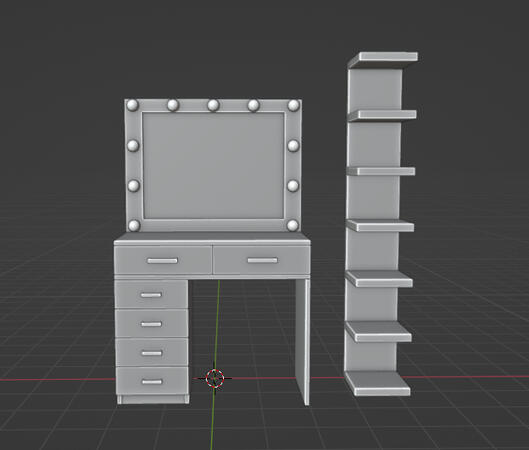
Task: Click the tower's back panel between top shelves
Action: click(x=375, y=89)
